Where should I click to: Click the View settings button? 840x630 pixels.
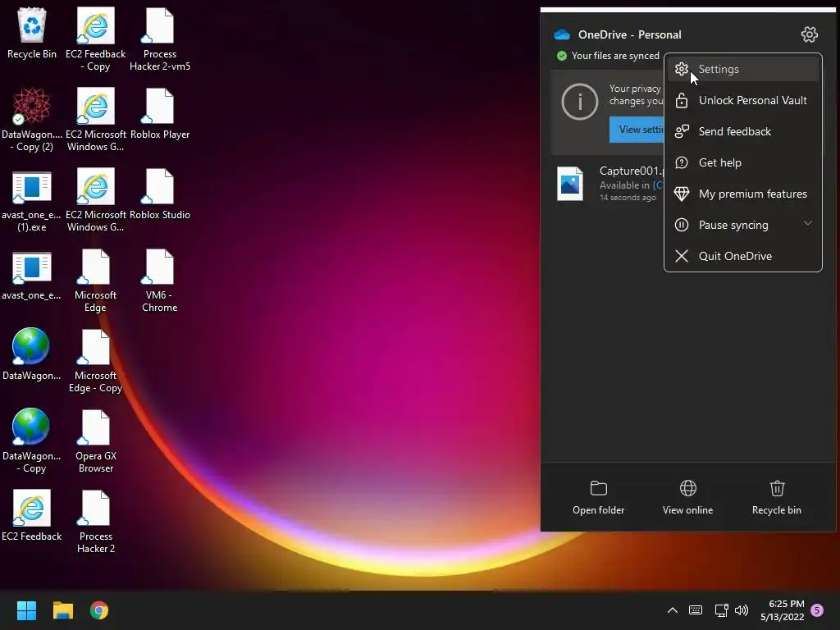coord(637,130)
